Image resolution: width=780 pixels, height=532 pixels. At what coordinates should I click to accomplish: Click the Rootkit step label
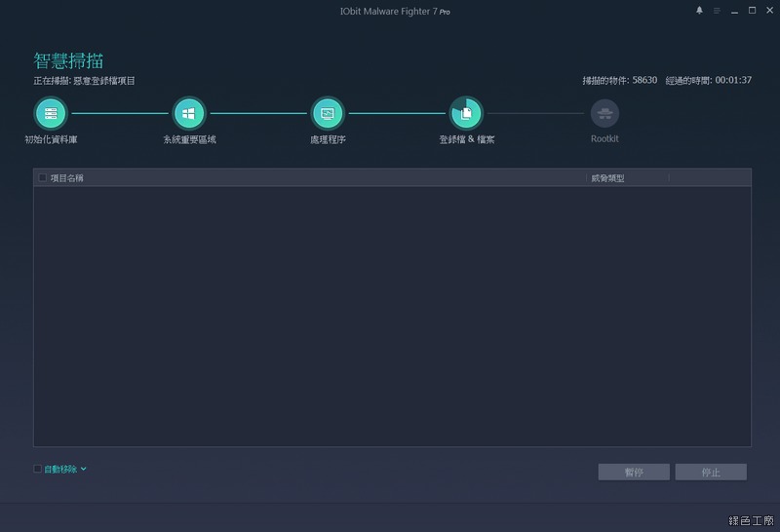click(x=604, y=138)
